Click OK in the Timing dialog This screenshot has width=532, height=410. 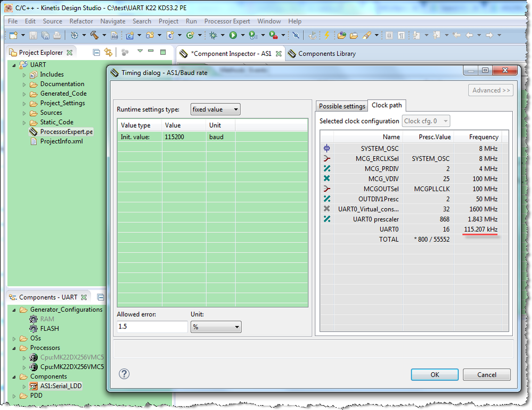pyautogui.click(x=435, y=375)
